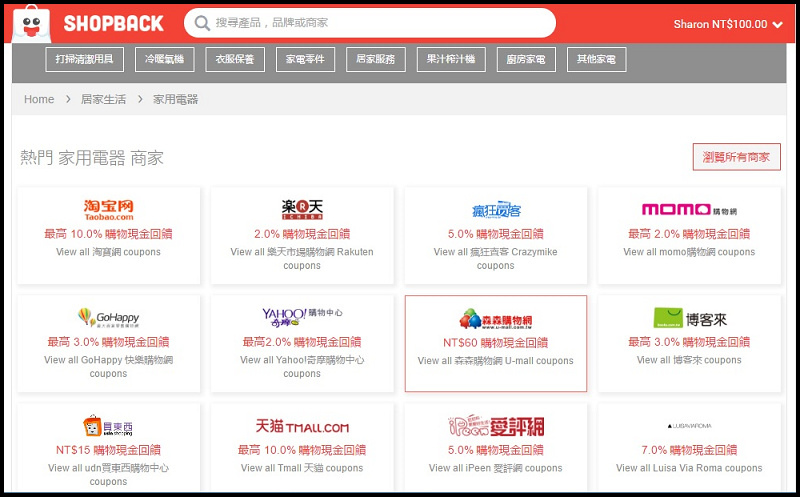This screenshot has width=800, height=497.
Task: Select the 冷暖氣機 category
Action: click(164, 59)
